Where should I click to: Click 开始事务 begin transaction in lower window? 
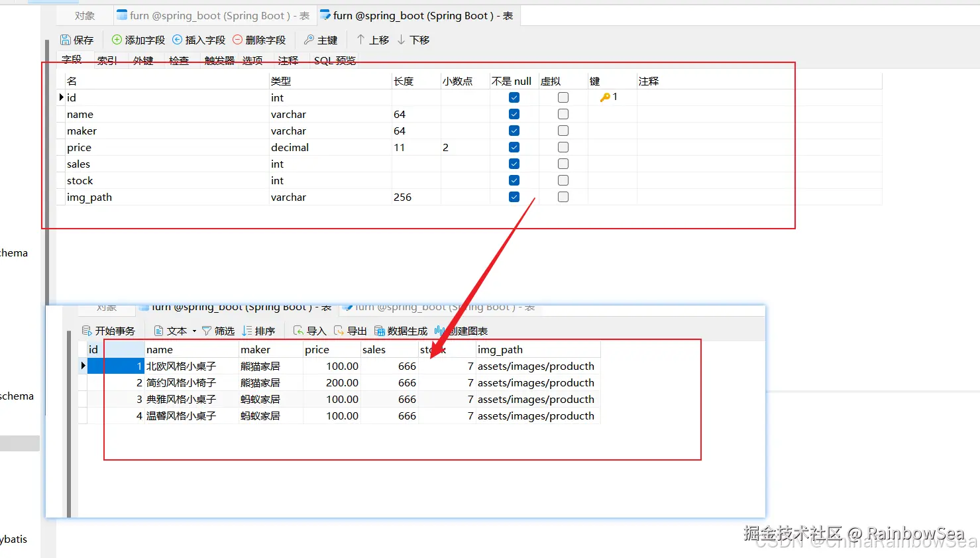108,331
